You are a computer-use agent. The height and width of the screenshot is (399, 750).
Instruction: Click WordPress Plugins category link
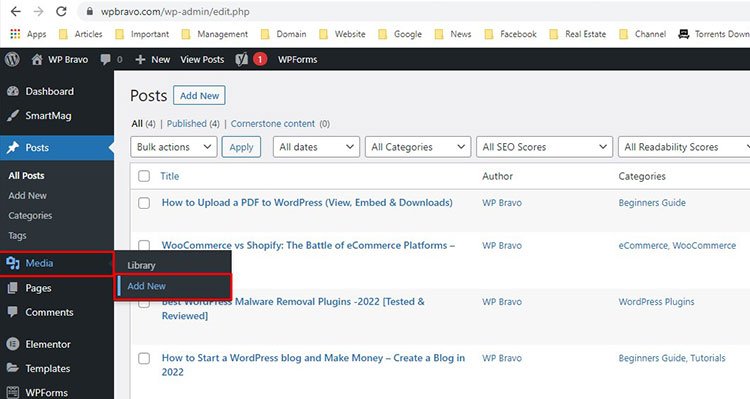[x=656, y=302]
